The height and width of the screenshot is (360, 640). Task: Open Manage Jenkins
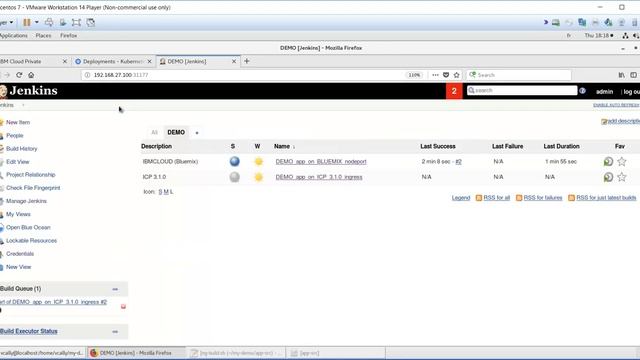26,201
